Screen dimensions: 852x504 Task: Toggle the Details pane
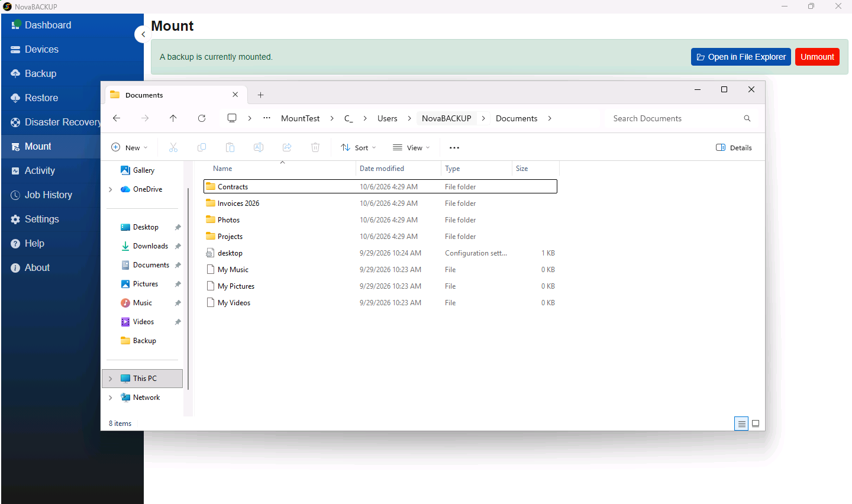pyautogui.click(x=734, y=147)
